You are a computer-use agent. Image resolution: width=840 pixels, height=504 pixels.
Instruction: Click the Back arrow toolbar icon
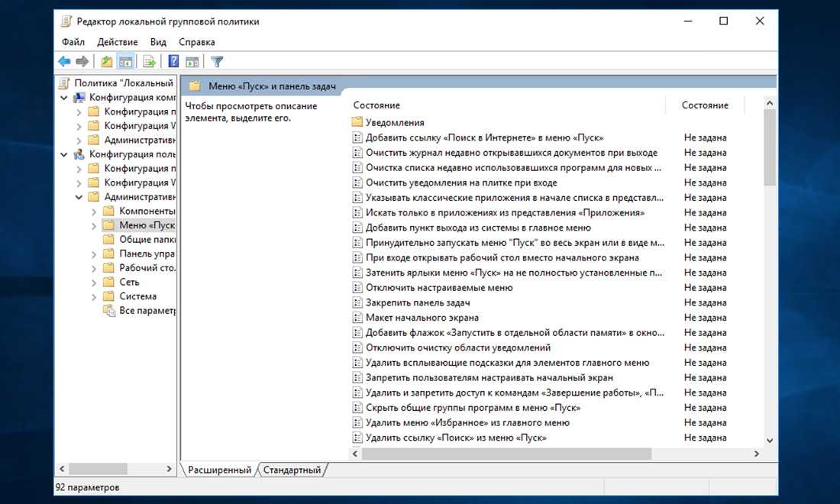(x=64, y=62)
